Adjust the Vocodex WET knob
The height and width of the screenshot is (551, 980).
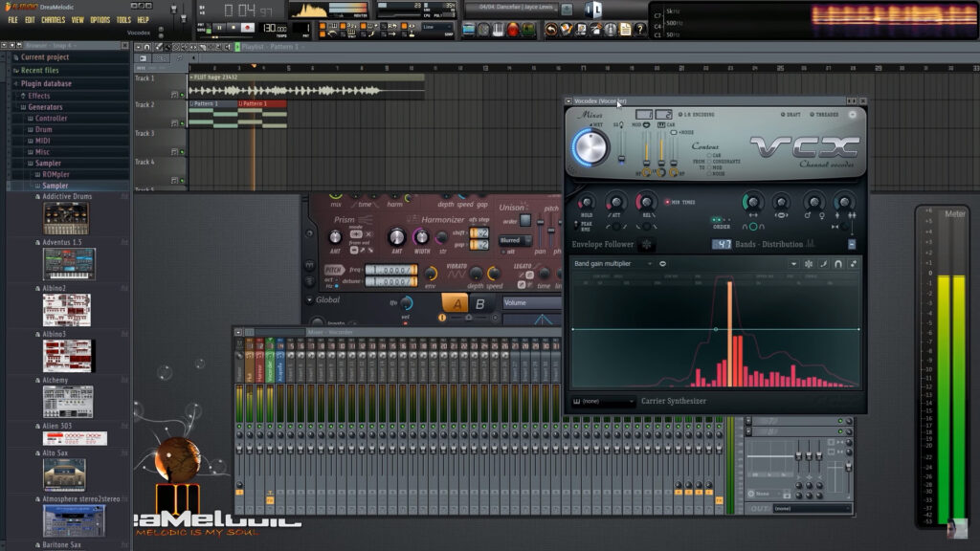590,148
